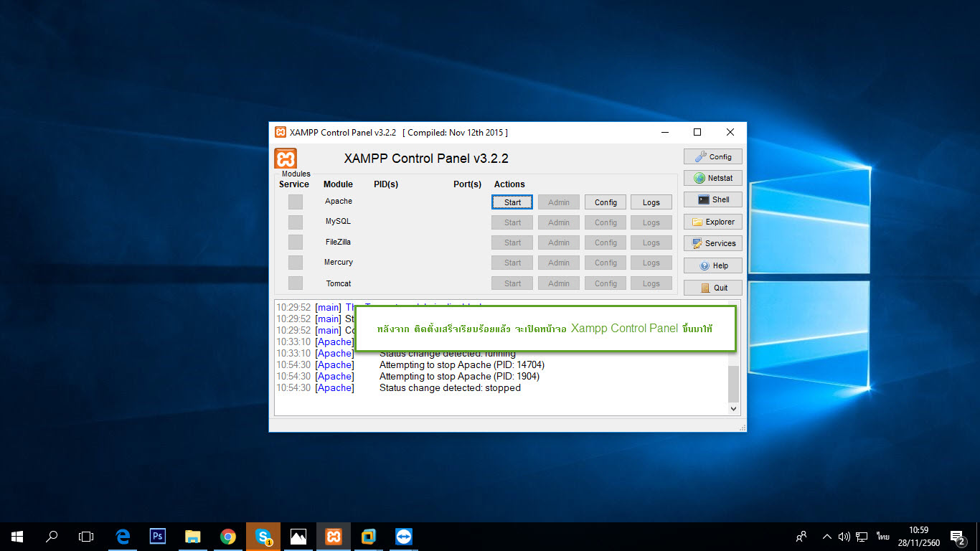The height and width of the screenshot is (551, 980).
Task: Start the MySQL module
Action: point(512,222)
